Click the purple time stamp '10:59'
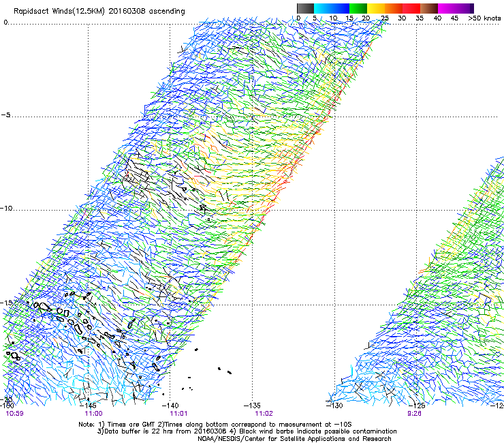The image size is (504, 443). click(x=14, y=414)
